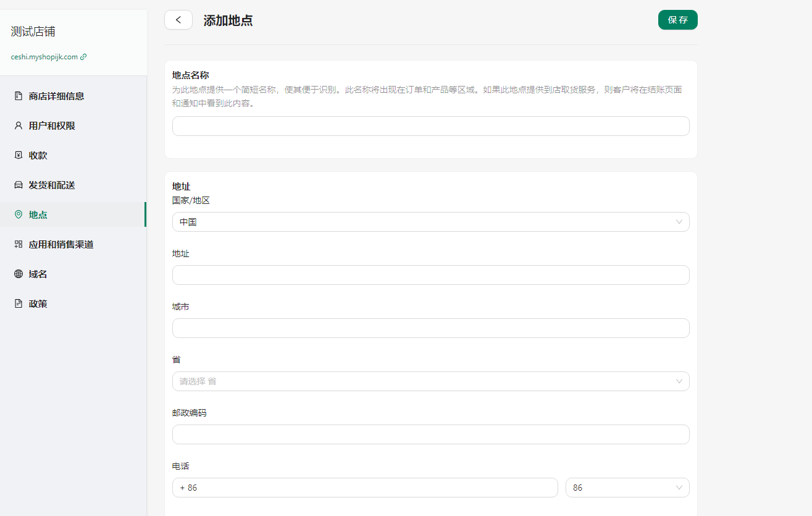Focus the 邮政编码 postal code field
The image size is (812, 516).
(430, 434)
